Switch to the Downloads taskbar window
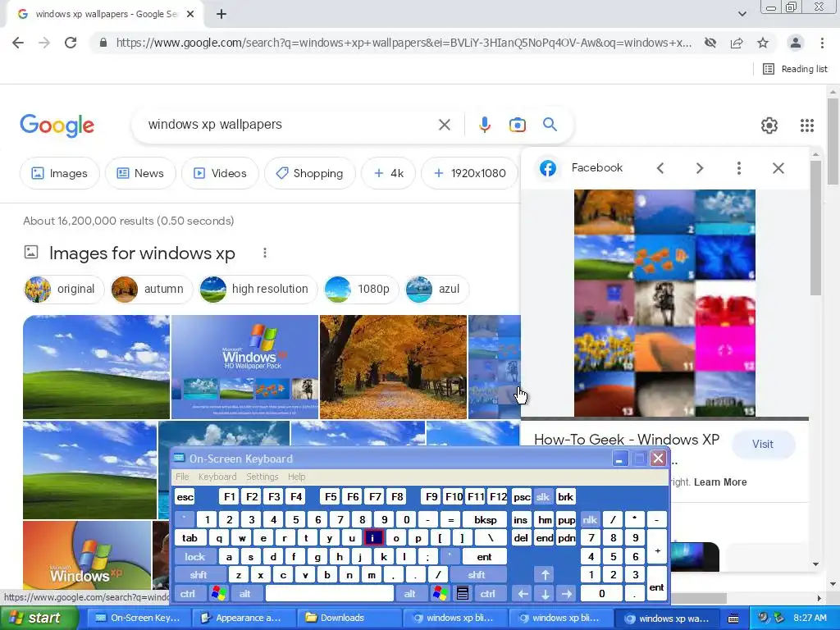Image resolution: width=840 pixels, height=630 pixels. pos(349,618)
